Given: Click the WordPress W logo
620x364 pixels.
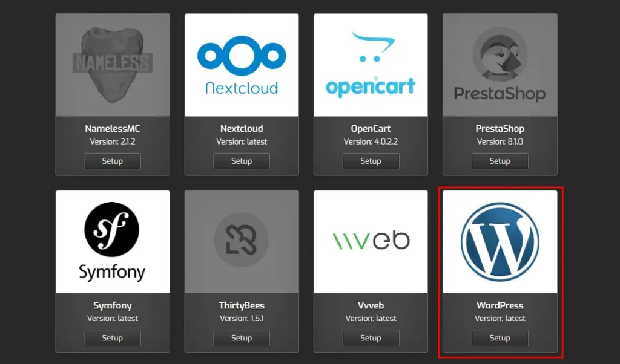Looking at the screenshot, I should (x=500, y=242).
